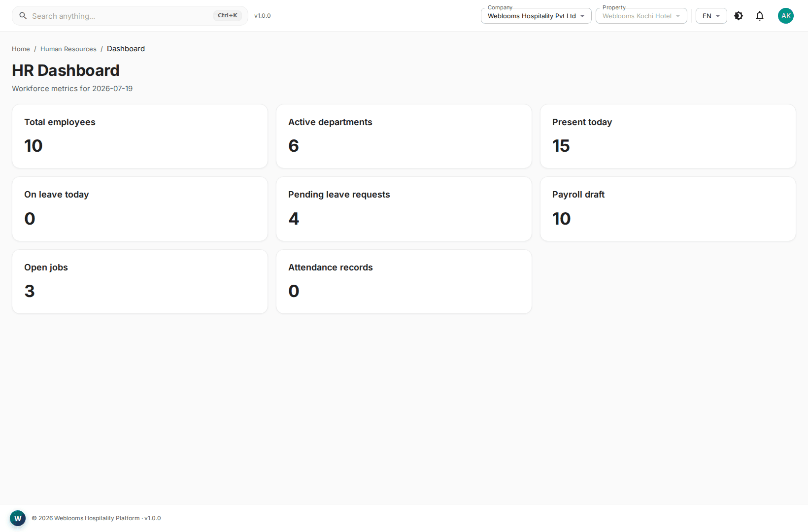Image resolution: width=808 pixels, height=532 pixels.
Task: Click the HR Dashboard heading
Action: (x=66, y=70)
